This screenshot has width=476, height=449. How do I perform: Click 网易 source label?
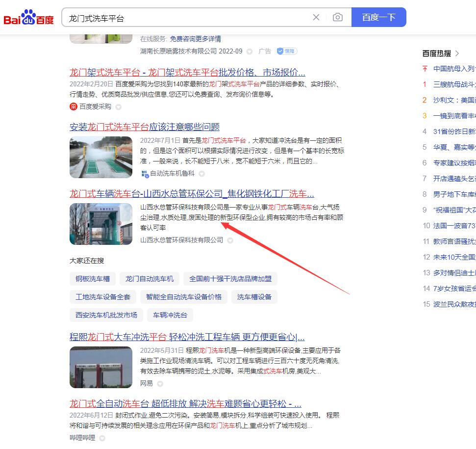(x=146, y=384)
